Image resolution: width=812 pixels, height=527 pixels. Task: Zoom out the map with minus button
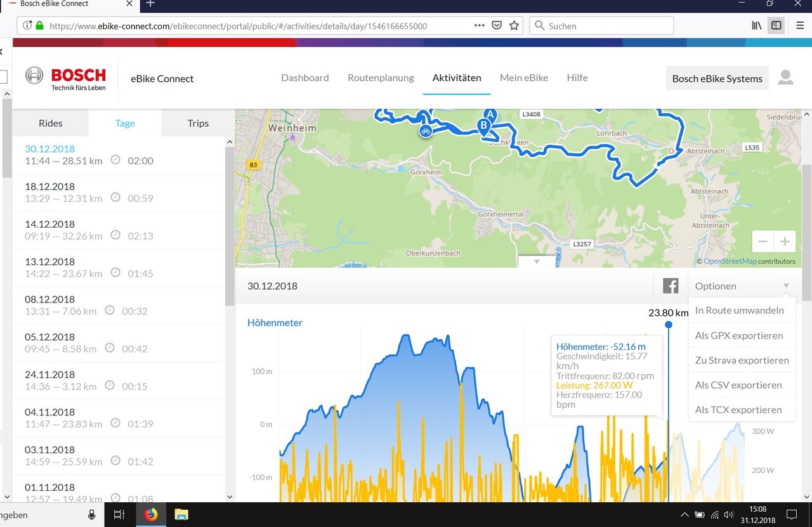coord(763,242)
